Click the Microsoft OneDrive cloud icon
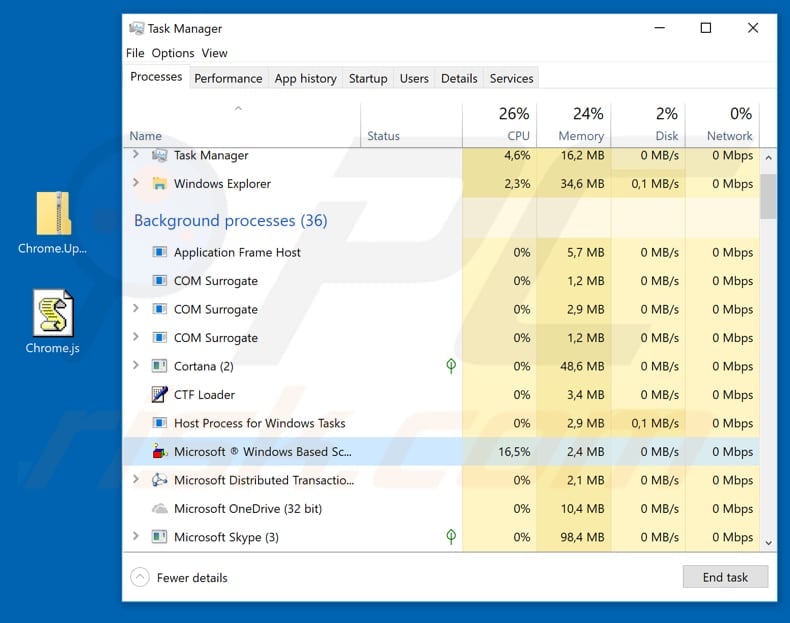This screenshot has width=790, height=623. pos(160,509)
